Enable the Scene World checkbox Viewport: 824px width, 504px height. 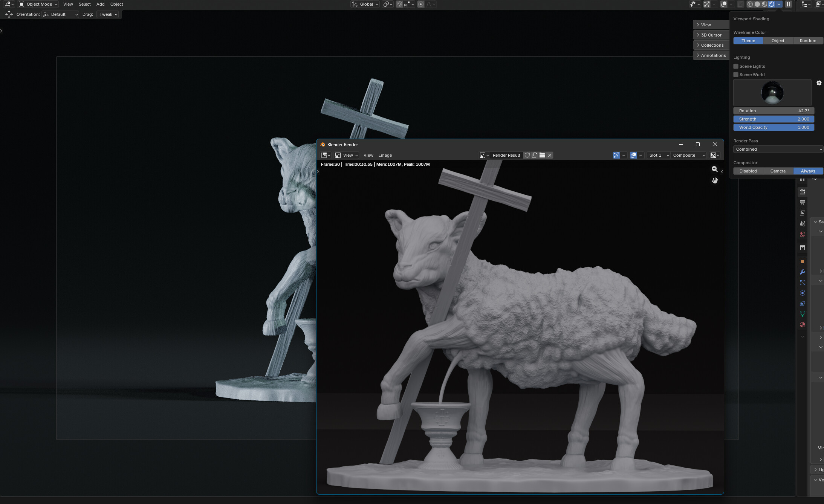(x=736, y=75)
